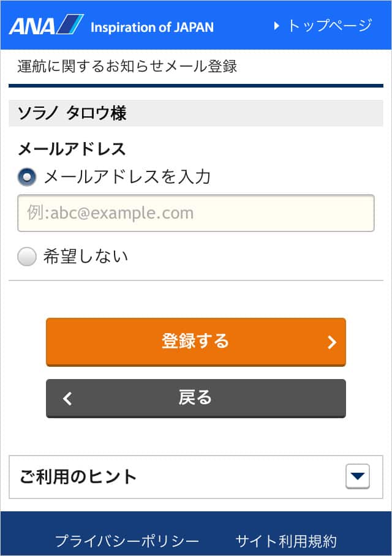Viewport: 392px width, 556px height.
Task: Select the 希望しない radio button
Action: tap(27, 257)
